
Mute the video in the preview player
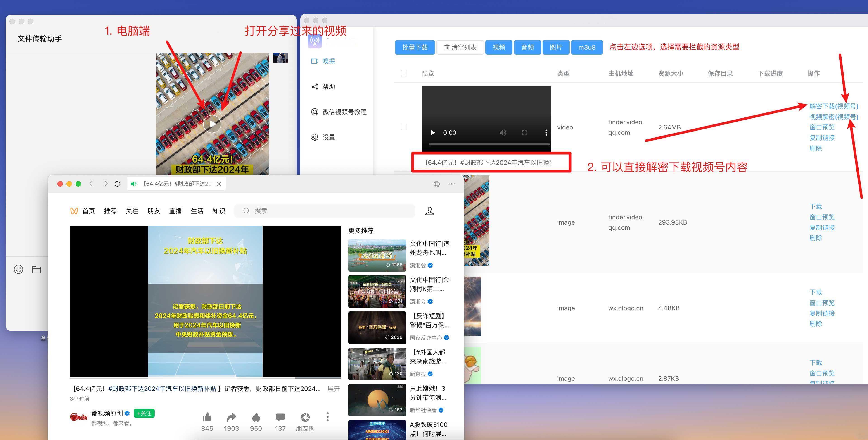503,132
